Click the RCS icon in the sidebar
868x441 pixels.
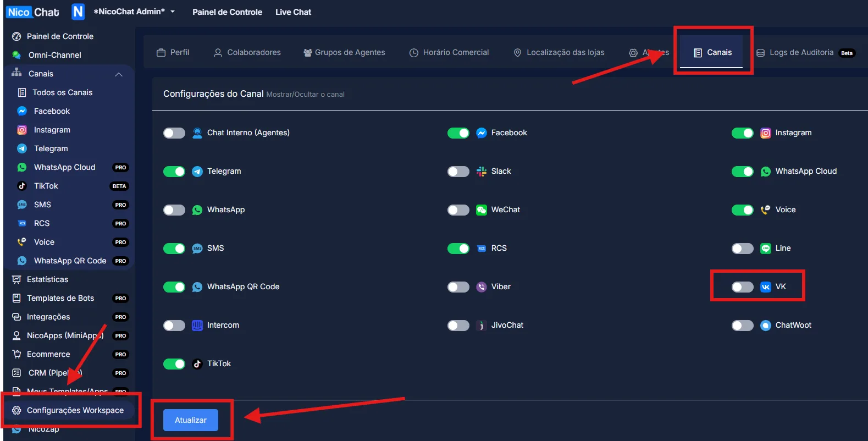[22, 223]
